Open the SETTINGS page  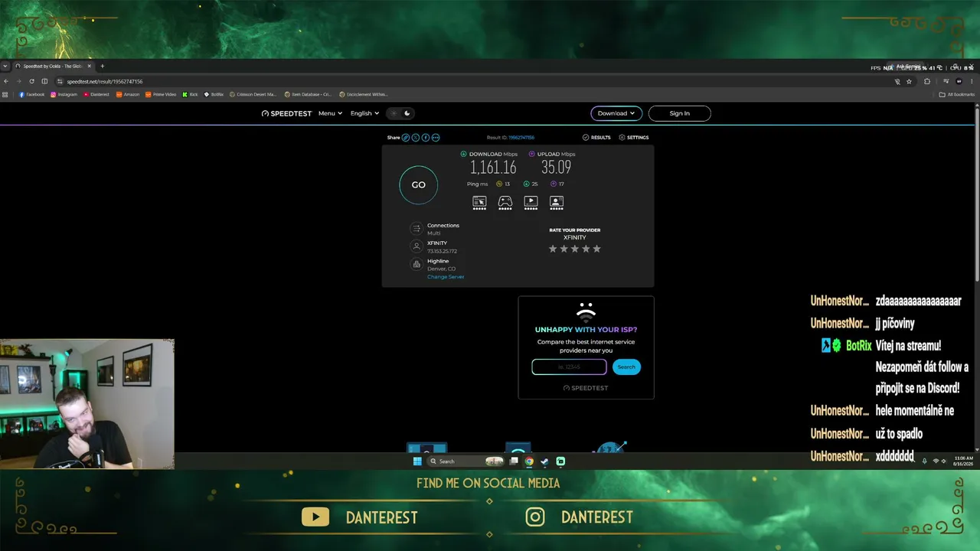634,138
